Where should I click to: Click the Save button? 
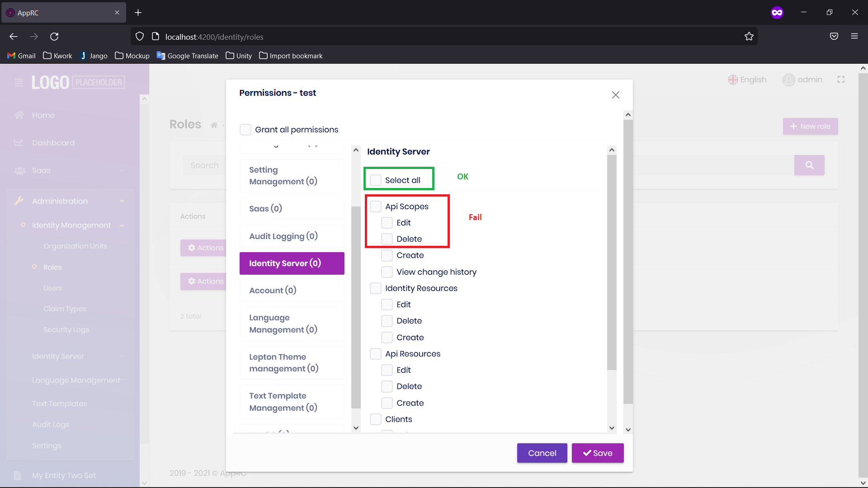click(x=598, y=453)
